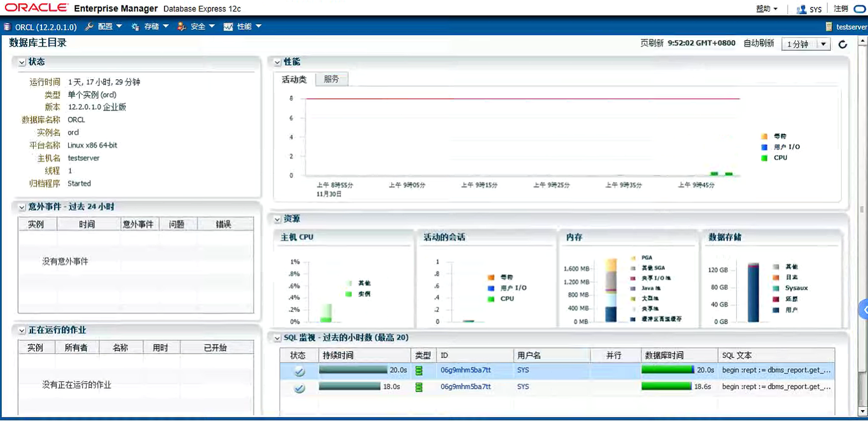Screen dimensions: 868x421
Task: Click the Oracle logo
Action: 36,7
